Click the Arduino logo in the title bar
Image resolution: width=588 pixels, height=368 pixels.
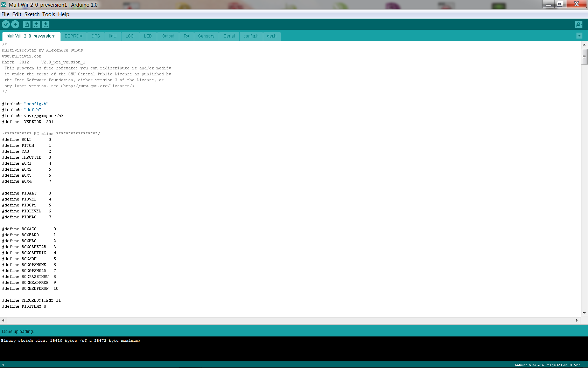coord(3,5)
